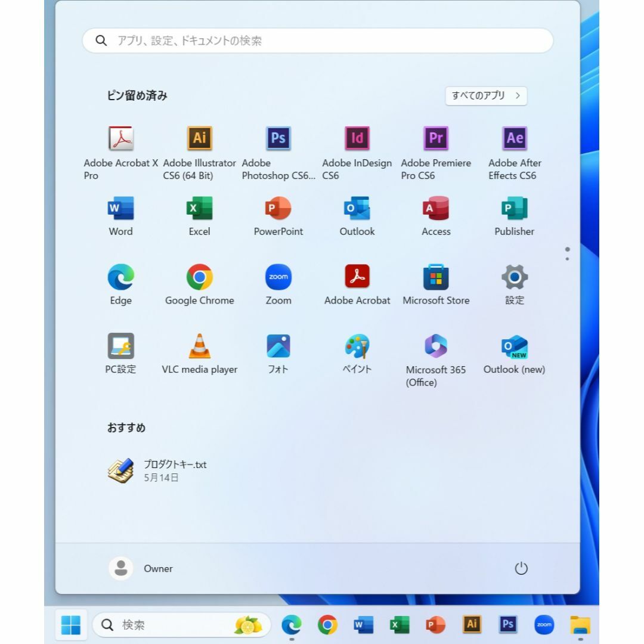Open Edge from the pinned apps

120,285
